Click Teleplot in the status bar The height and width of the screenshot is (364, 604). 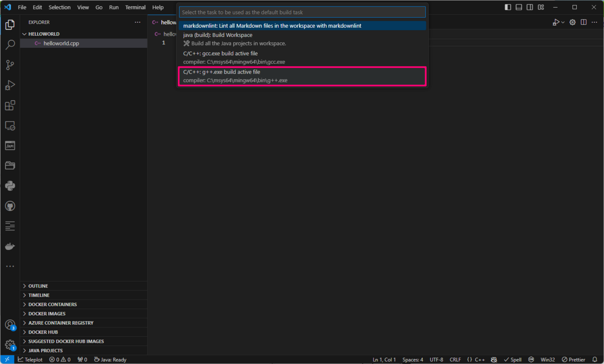pos(30,359)
